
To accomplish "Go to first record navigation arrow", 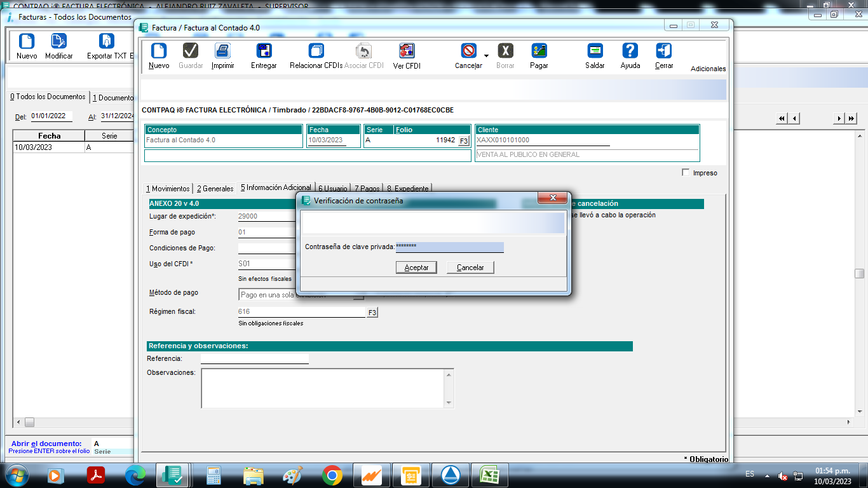I will coord(782,118).
